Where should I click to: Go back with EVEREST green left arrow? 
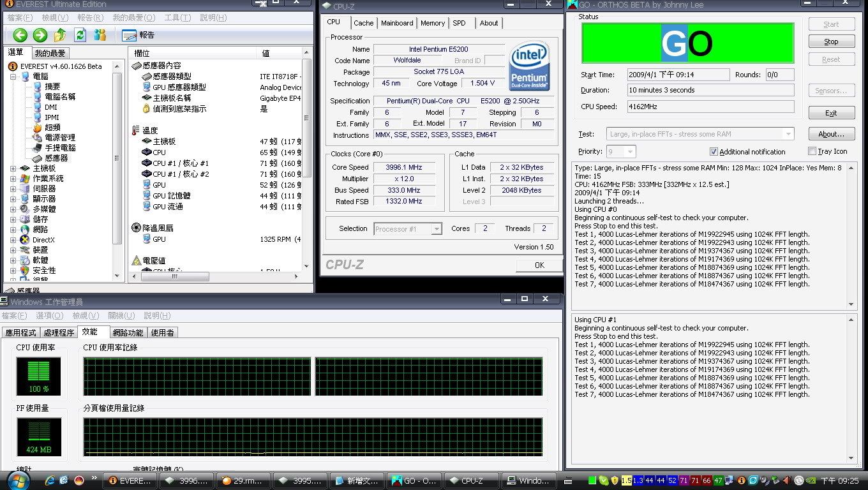20,35
